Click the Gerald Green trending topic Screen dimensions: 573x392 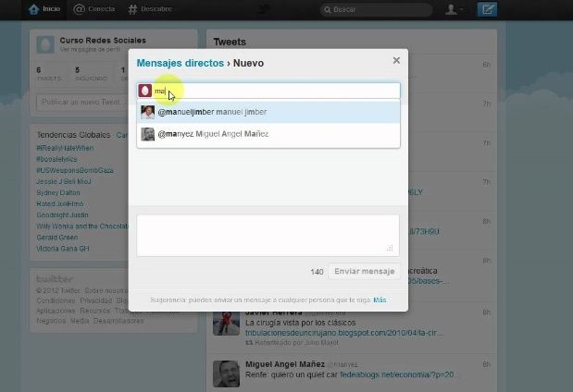pyautogui.click(x=56, y=236)
